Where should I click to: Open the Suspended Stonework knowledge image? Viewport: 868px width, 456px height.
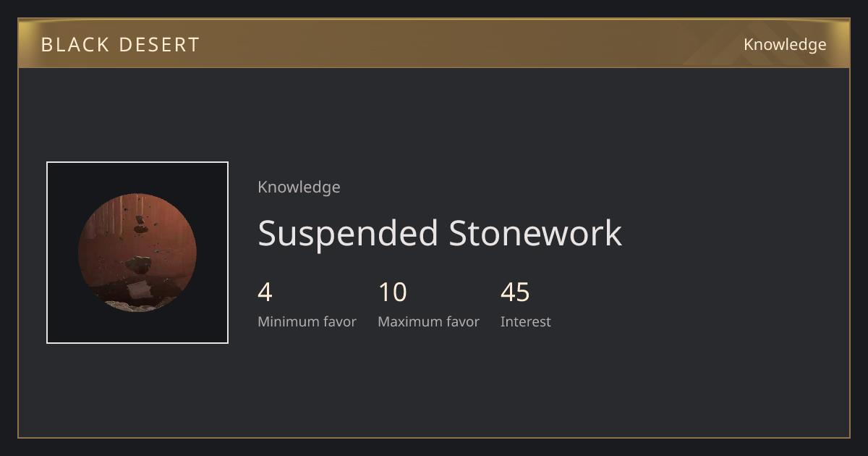tap(137, 253)
